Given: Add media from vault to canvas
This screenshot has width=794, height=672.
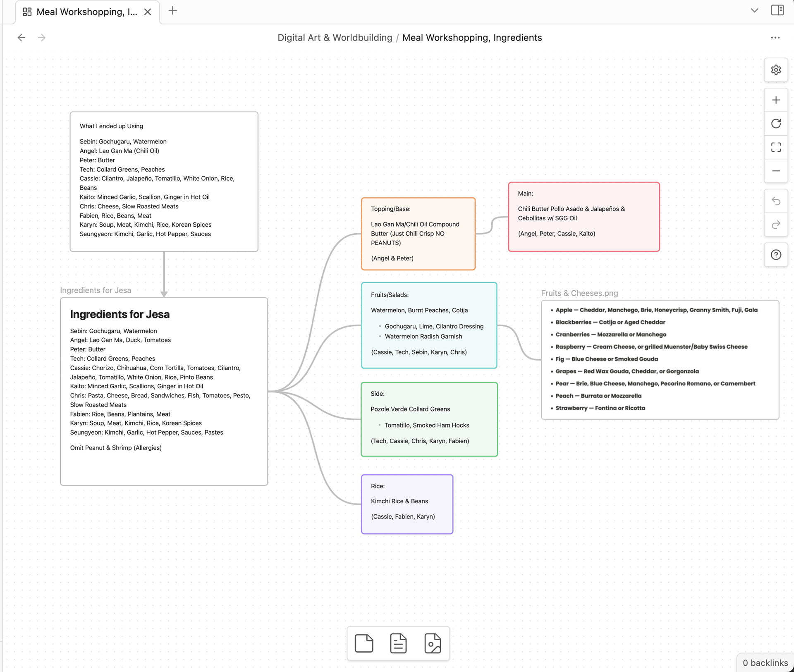Looking at the screenshot, I should click(x=433, y=643).
